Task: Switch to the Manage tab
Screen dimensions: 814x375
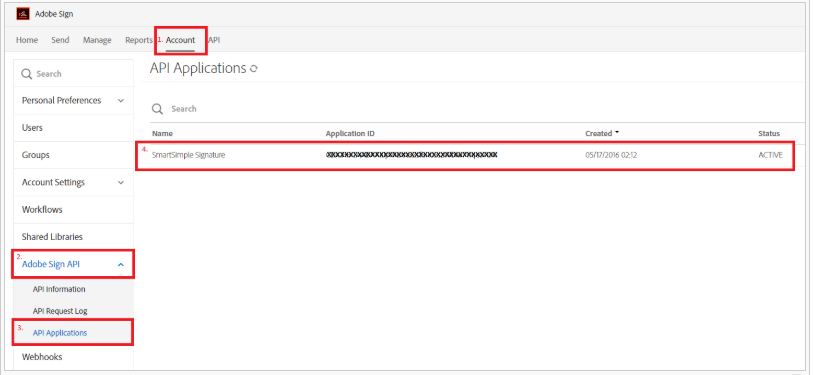Action: tap(97, 40)
